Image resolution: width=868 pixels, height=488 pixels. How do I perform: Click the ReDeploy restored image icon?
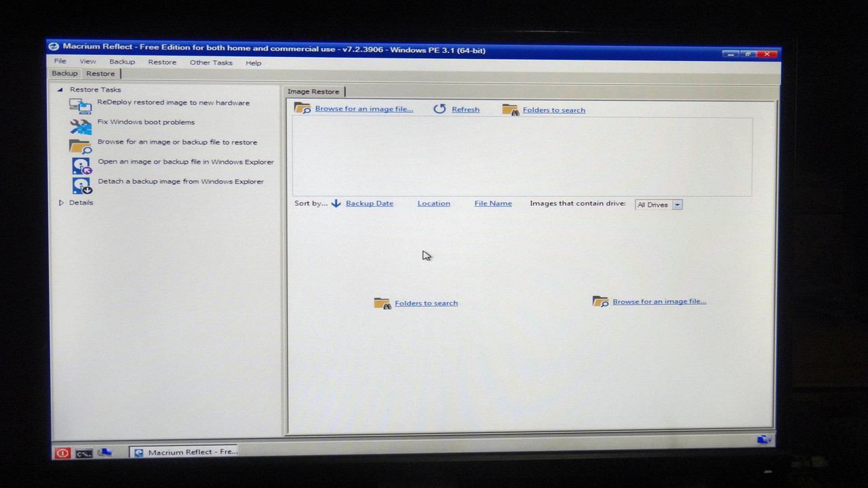[x=81, y=106]
